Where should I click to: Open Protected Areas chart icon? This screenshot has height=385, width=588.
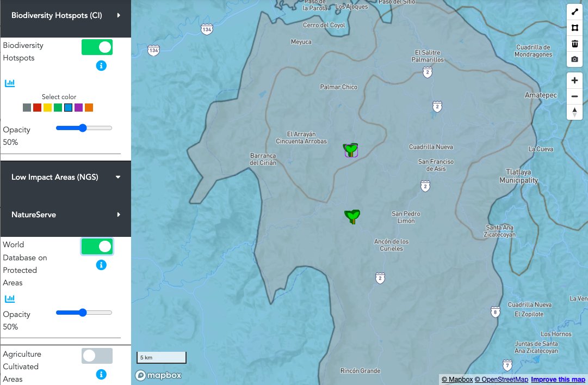(10, 299)
